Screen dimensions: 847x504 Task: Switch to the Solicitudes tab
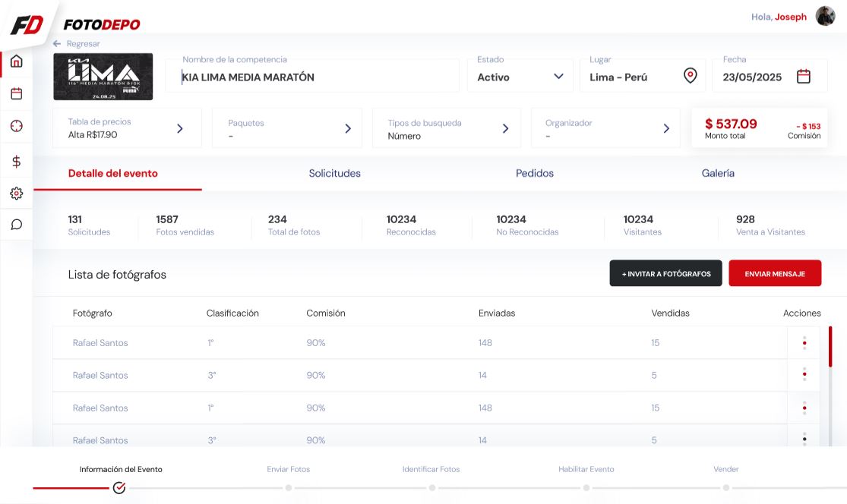click(x=334, y=173)
